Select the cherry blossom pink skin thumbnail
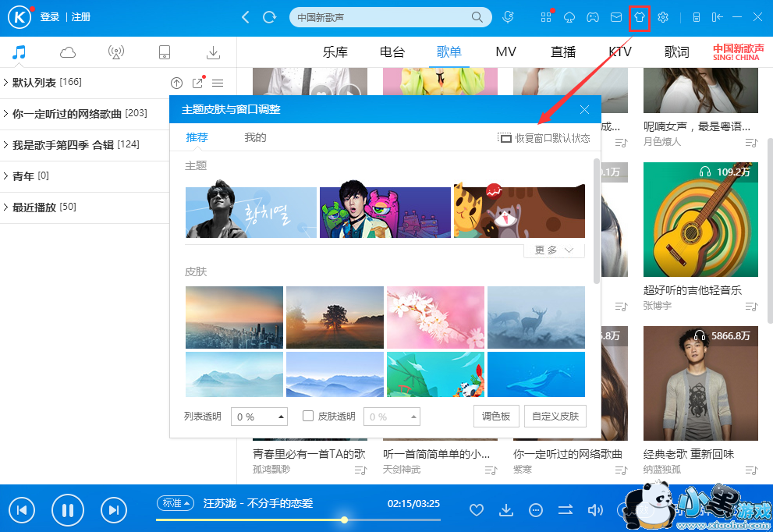 (435, 317)
